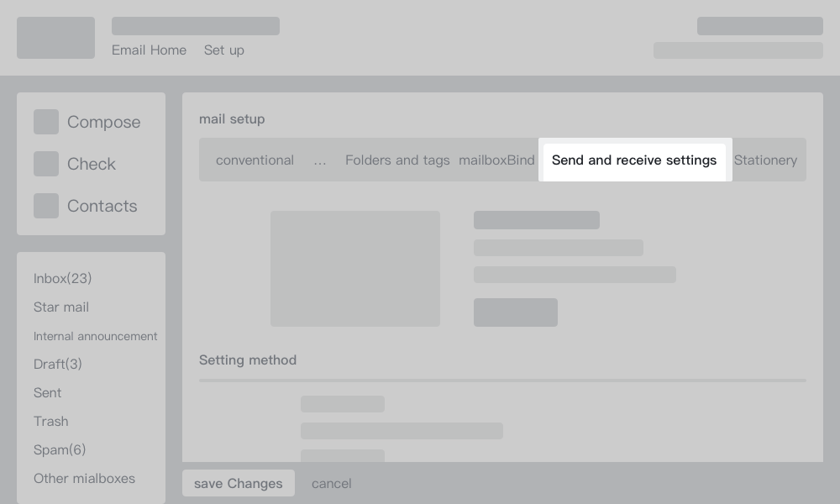Screen dimensions: 840x504
Task: Open Email Home link
Action: pyautogui.click(x=149, y=50)
